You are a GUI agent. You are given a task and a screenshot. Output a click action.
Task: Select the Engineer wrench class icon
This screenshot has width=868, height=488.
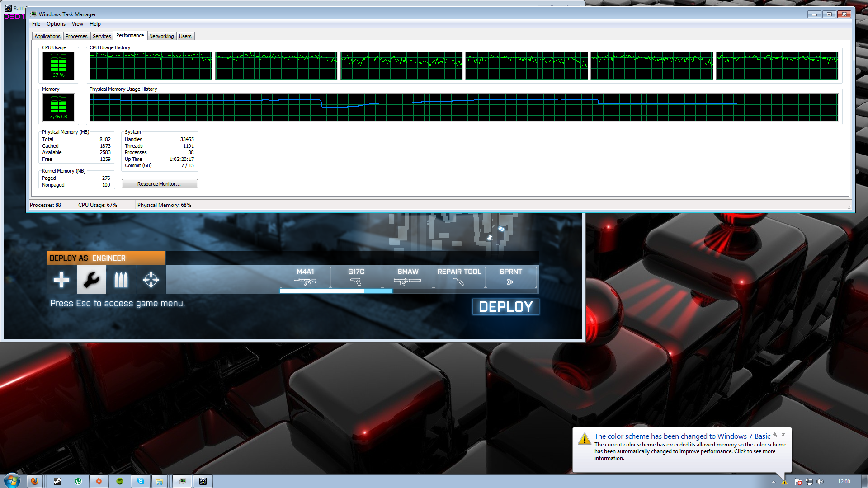coord(91,280)
